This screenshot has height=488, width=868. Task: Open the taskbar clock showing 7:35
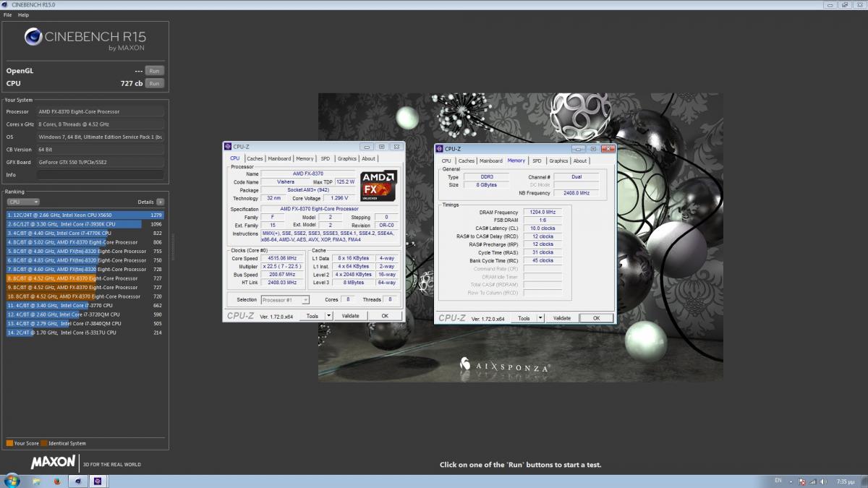tap(844, 481)
